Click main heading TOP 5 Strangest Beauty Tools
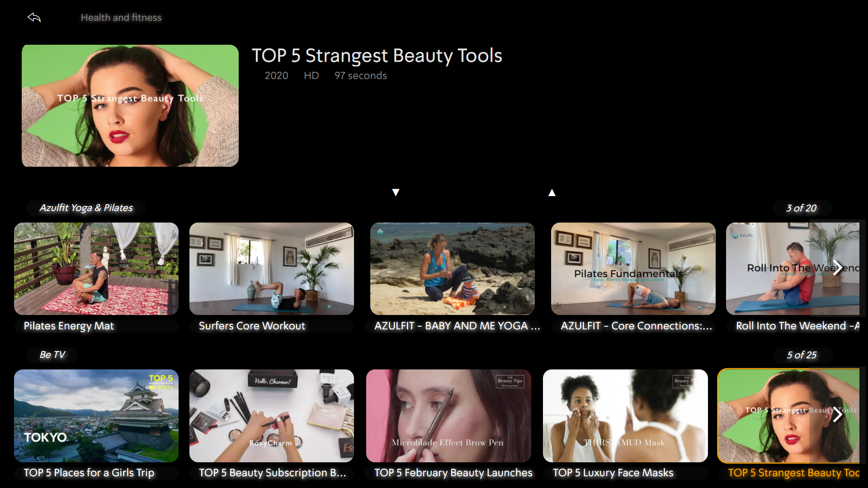Screen dimensions: 868x488 click(x=377, y=56)
